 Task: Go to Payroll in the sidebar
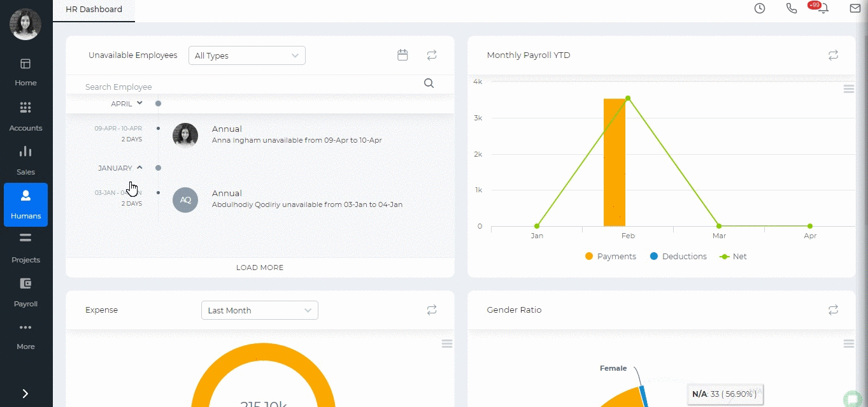pos(25,292)
